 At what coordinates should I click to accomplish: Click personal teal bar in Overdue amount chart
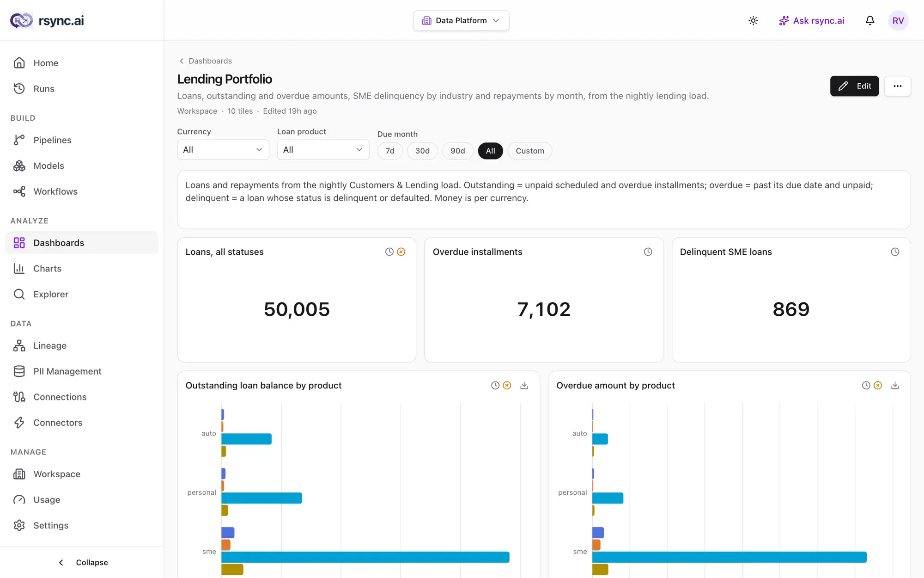point(608,498)
